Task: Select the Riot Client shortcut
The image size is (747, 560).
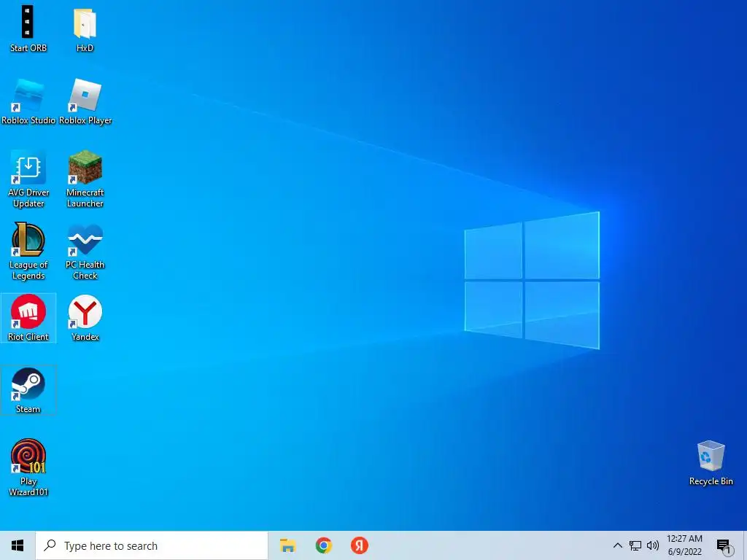Action: (x=28, y=318)
